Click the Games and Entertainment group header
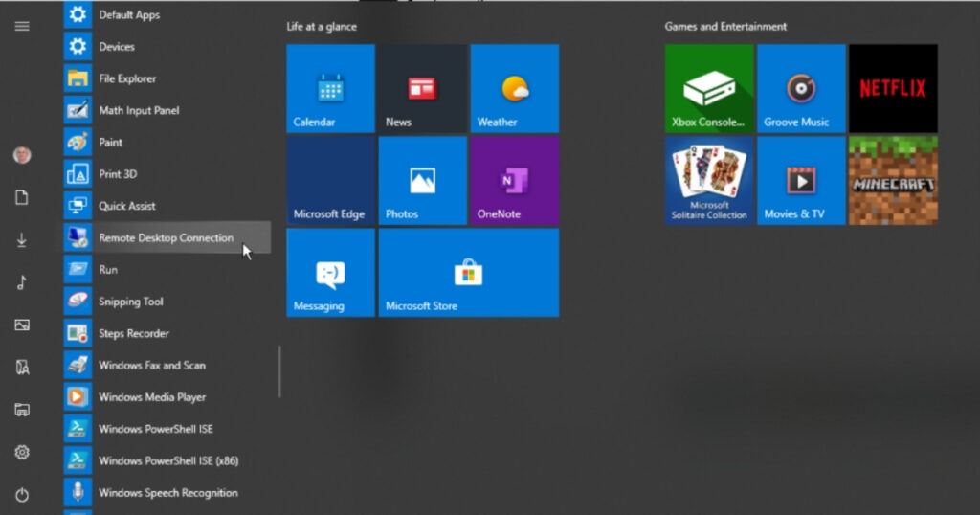This screenshot has width=980, height=515. tap(725, 26)
